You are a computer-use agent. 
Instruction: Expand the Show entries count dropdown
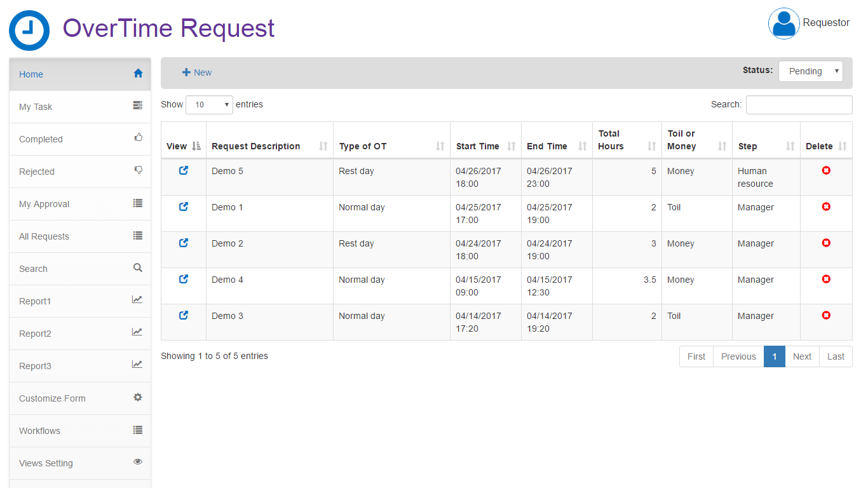(x=209, y=105)
